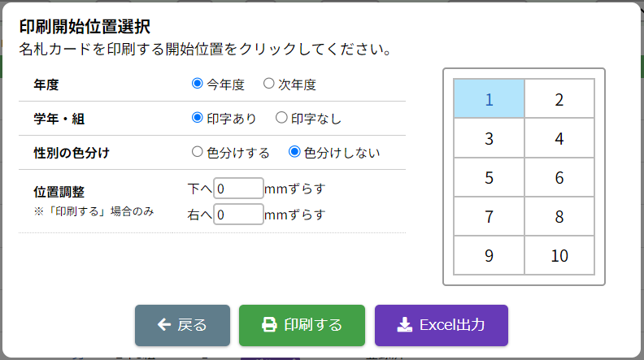Select the 色分けしない radio option
Screen dimensions: 644x360
295,152
